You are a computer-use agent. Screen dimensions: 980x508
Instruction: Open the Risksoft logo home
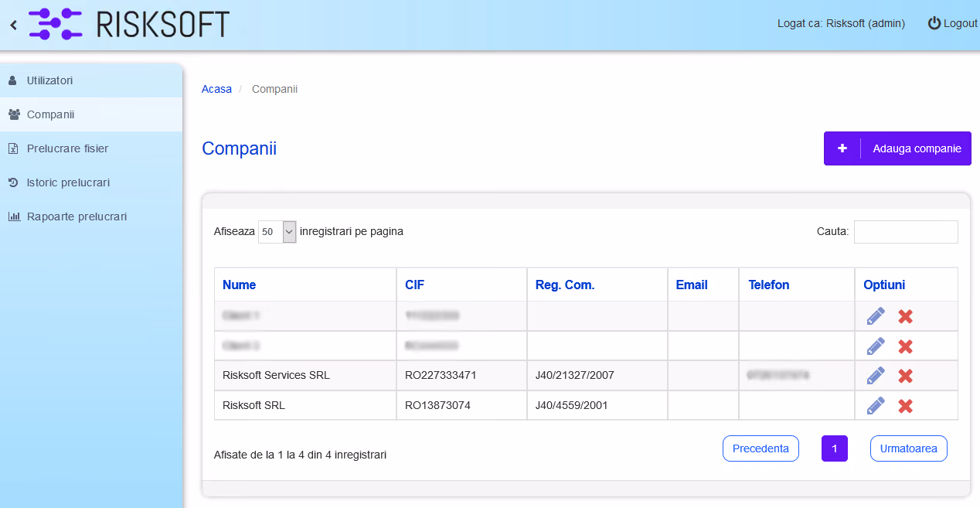point(129,24)
